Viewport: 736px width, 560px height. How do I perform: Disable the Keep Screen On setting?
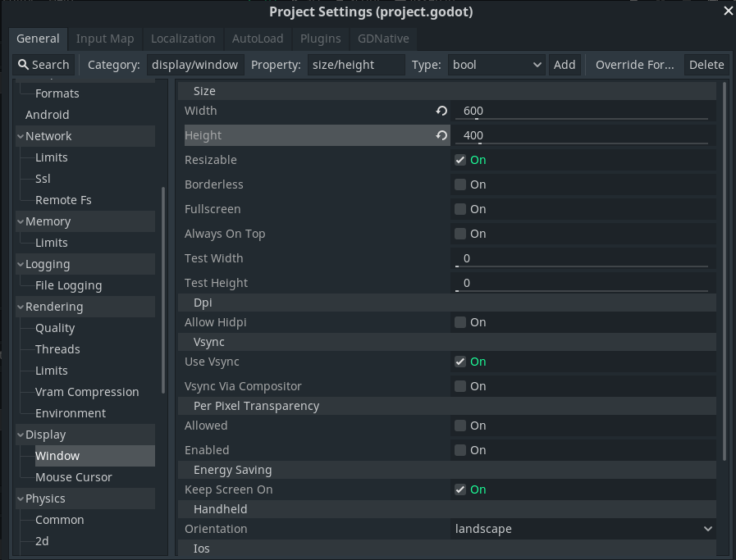[x=460, y=489]
